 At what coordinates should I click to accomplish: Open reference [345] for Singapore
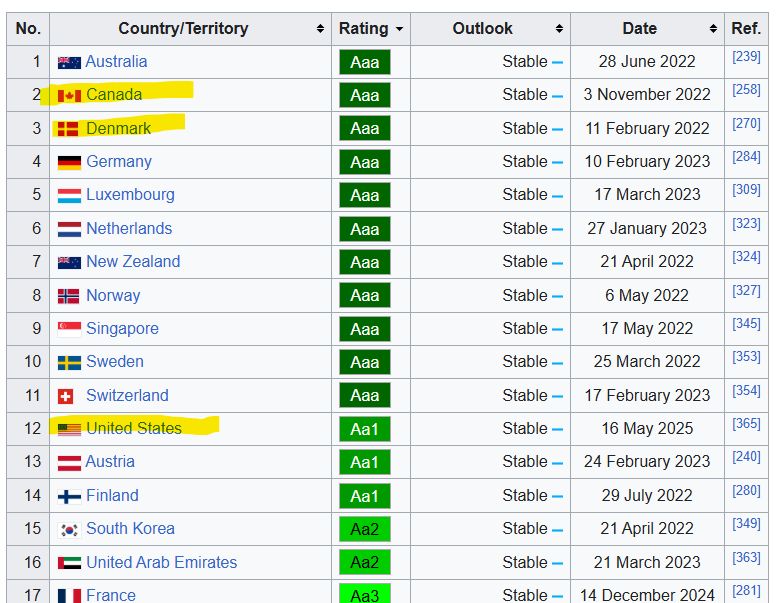(x=746, y=324)
